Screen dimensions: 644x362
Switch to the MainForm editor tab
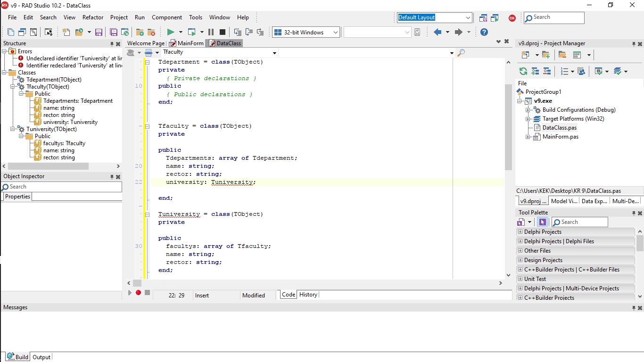186,43
